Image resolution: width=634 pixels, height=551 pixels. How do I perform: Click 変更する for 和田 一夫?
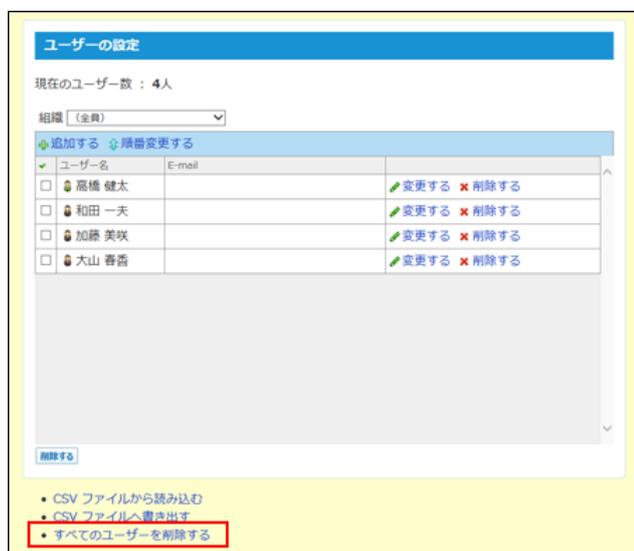[426, 211]
